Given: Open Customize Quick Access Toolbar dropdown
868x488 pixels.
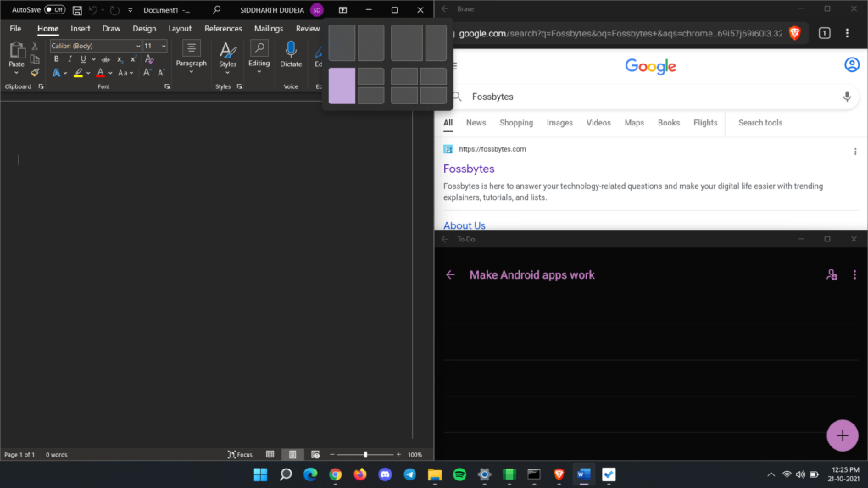Looking at the screenshot, I should click(x=130, y=10).
